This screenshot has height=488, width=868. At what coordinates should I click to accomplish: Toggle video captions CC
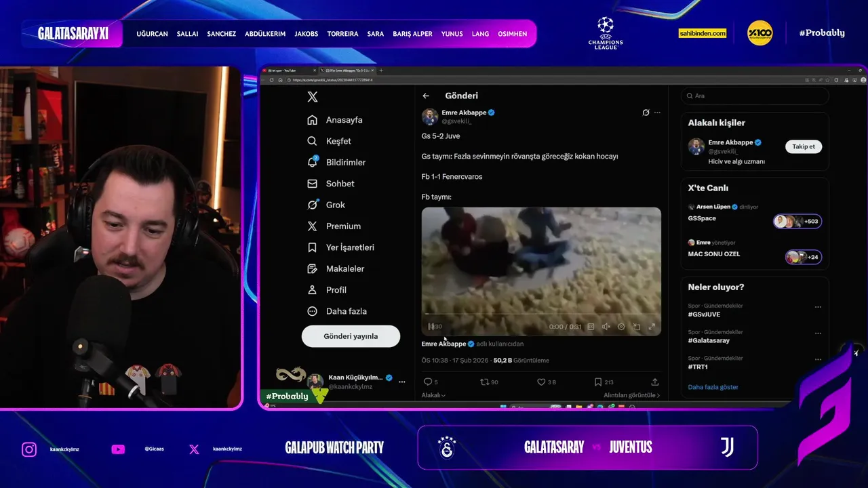591,327
